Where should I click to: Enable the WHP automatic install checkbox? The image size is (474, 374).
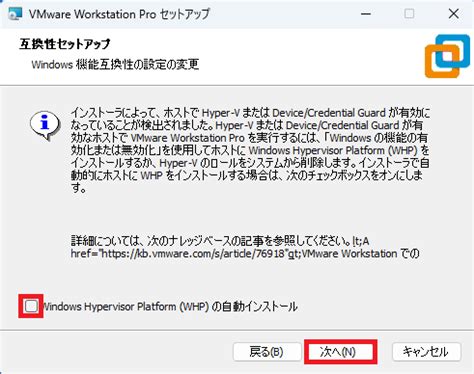click(31, 306)
